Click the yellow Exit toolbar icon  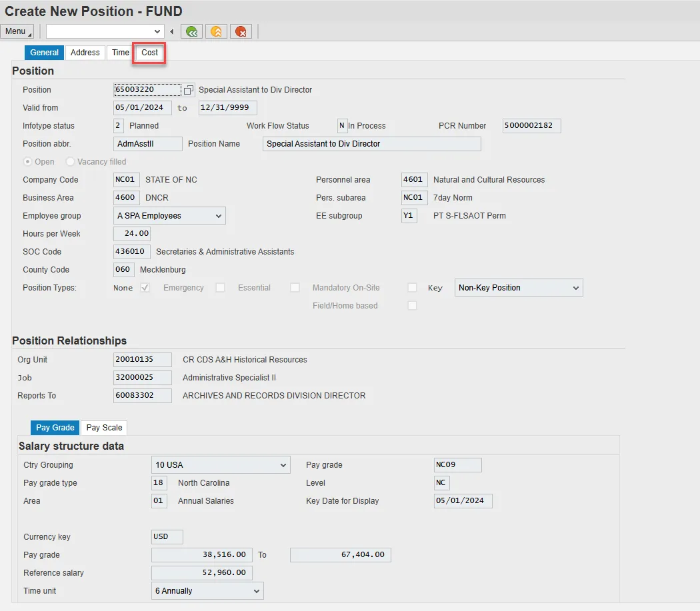[x=216, y=31]
